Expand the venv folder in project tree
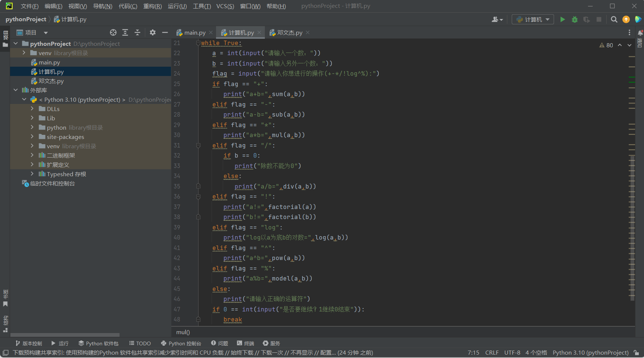This screenshot has height=358, width=644. point(24,53)
